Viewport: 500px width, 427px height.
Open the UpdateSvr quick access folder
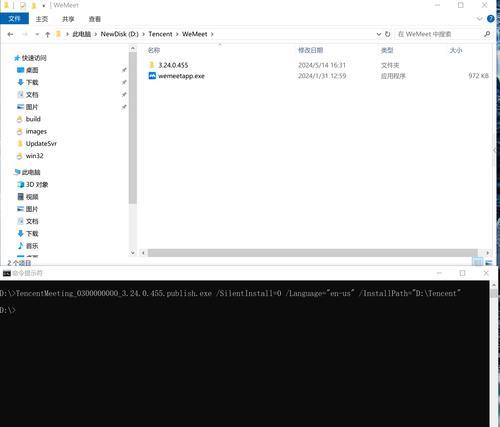41,144
